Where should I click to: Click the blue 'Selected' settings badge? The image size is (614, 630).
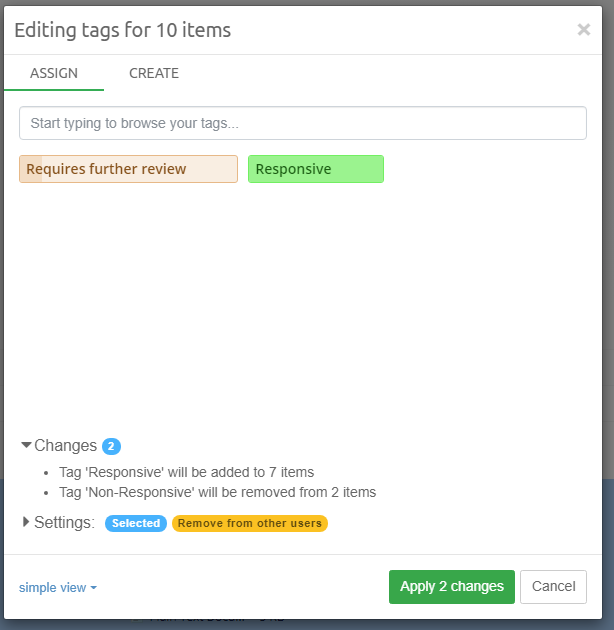[x=136, y=523]
